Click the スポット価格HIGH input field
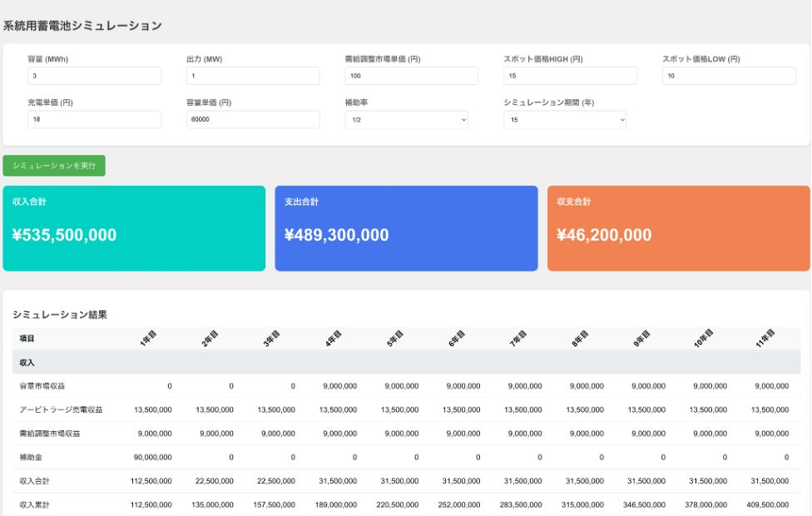 point(570,76)
